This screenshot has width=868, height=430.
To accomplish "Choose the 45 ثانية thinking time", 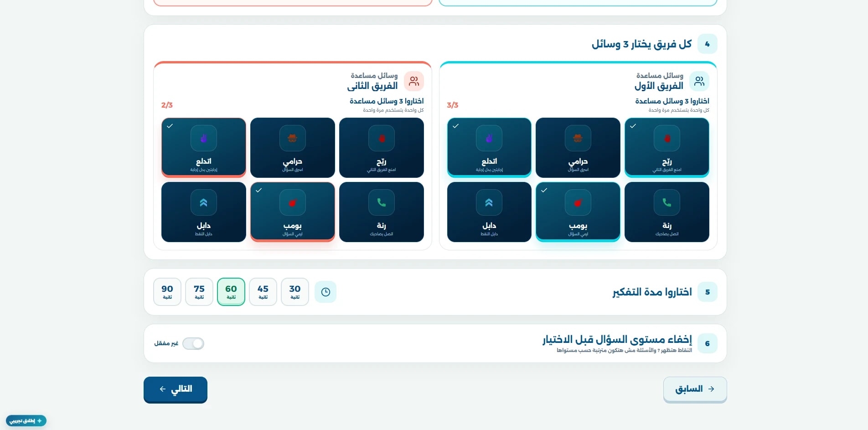I will pos(263,292).
